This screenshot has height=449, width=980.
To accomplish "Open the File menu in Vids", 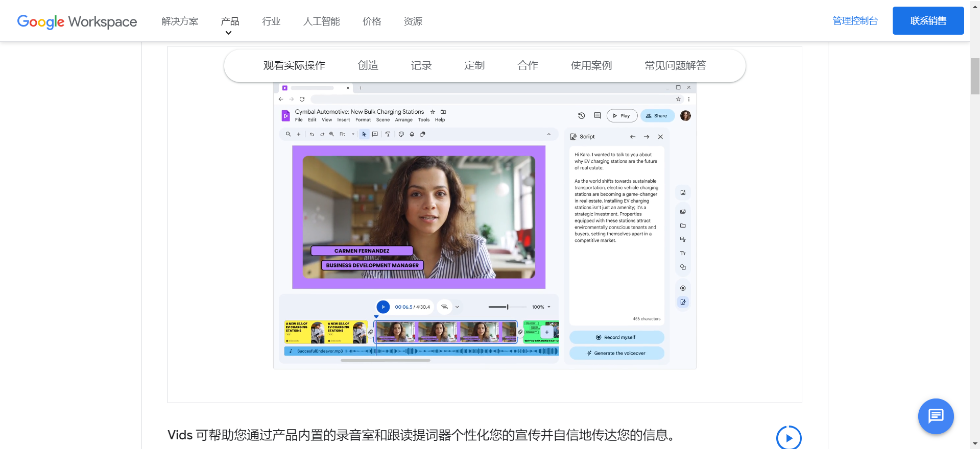I will (299, 120).
